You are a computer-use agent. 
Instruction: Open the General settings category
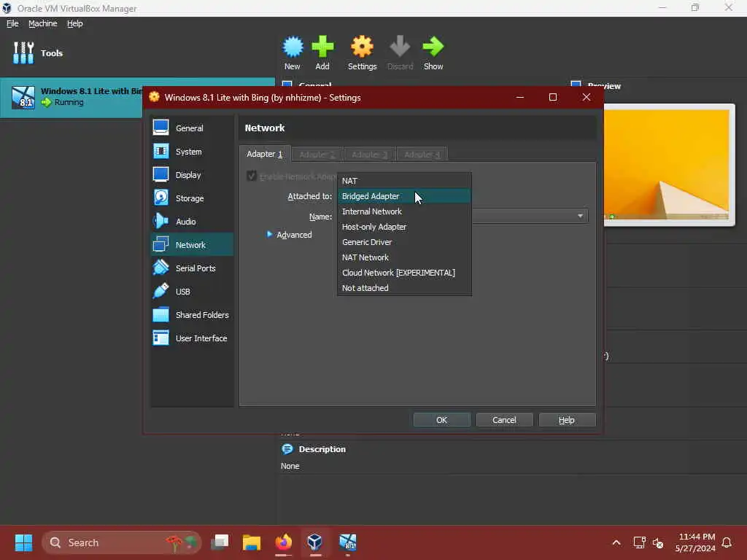(x=192, y=128)
